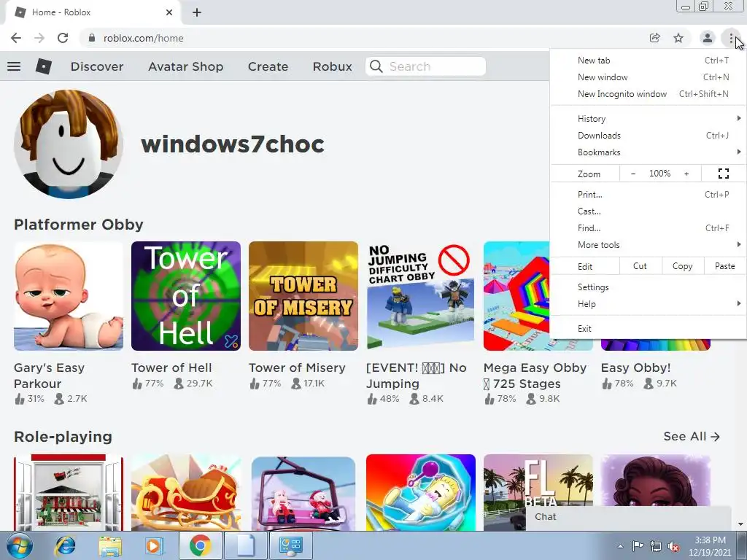Click the search magnifier icon

pos(376,66)
